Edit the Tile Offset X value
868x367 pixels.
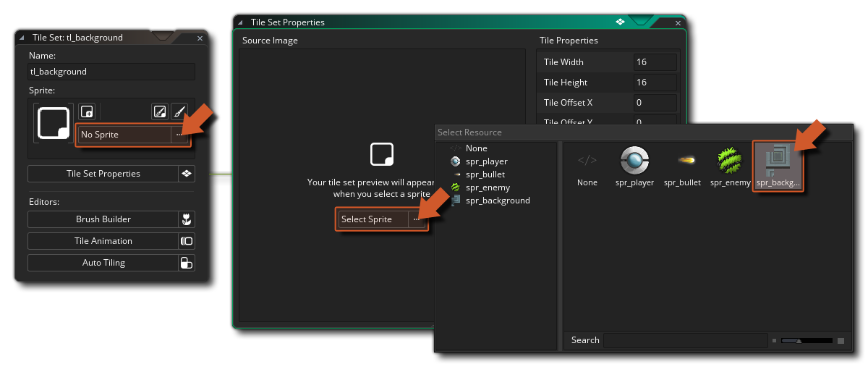click(x=655, y=103)
